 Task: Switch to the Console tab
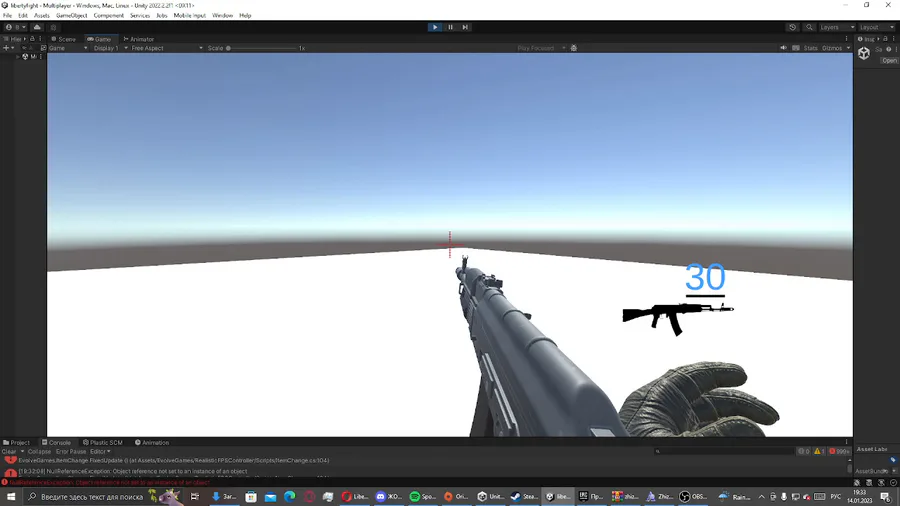(x=56, y=442)
